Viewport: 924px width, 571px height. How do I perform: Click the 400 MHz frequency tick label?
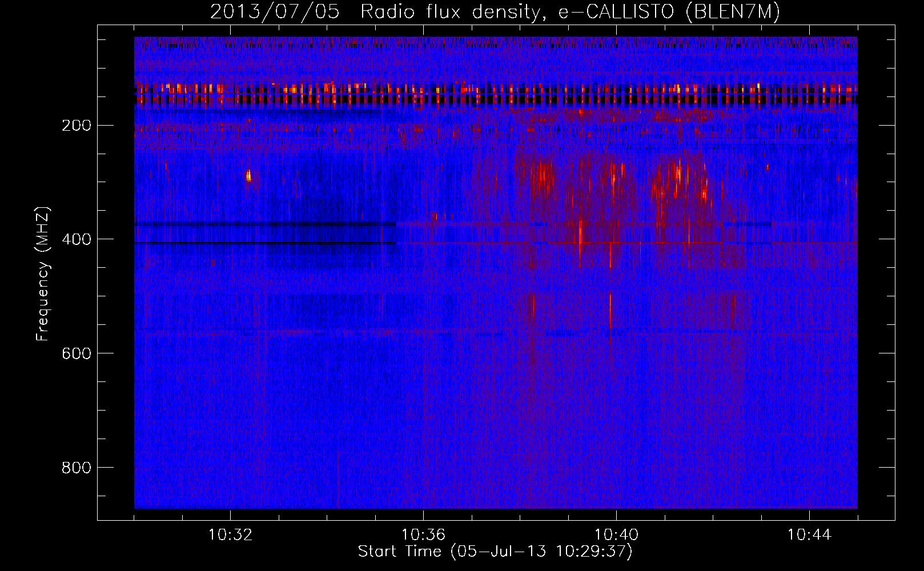tap(76, 239)
